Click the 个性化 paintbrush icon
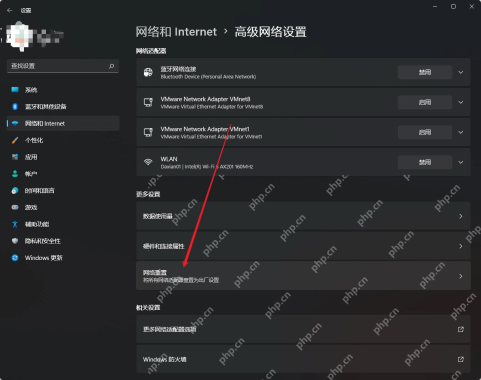 tap(15, 140)
